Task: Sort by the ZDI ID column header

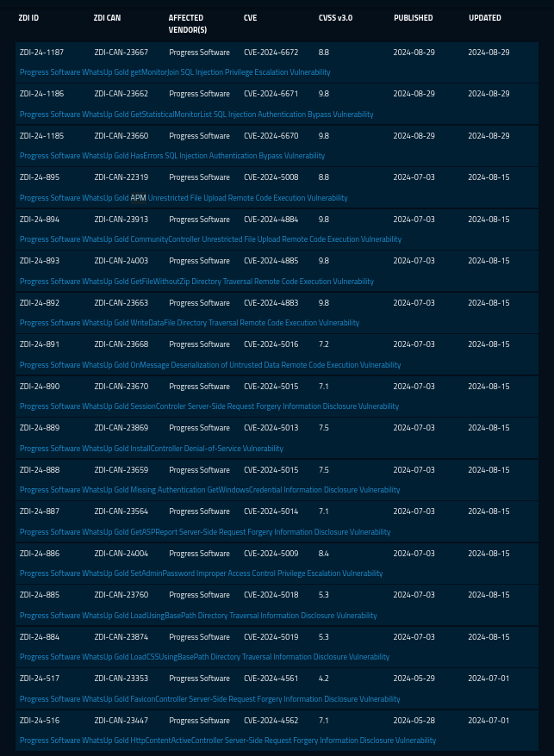Action: coord(28,18)
